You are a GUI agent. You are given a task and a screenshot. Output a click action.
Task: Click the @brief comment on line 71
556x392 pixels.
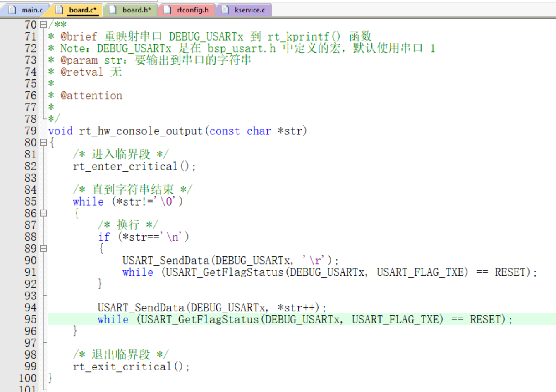(x=79, y=37)
